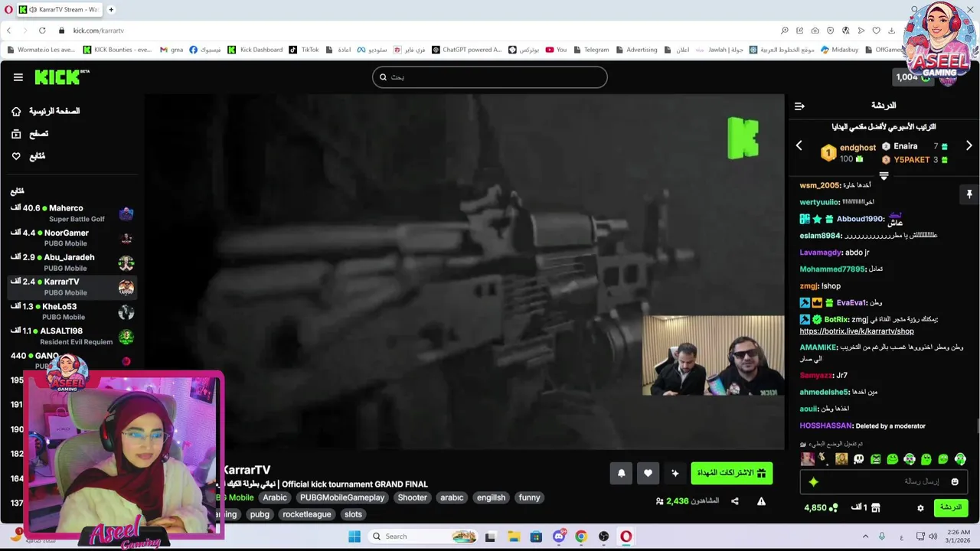Click the pubg tag

point(260,514)
